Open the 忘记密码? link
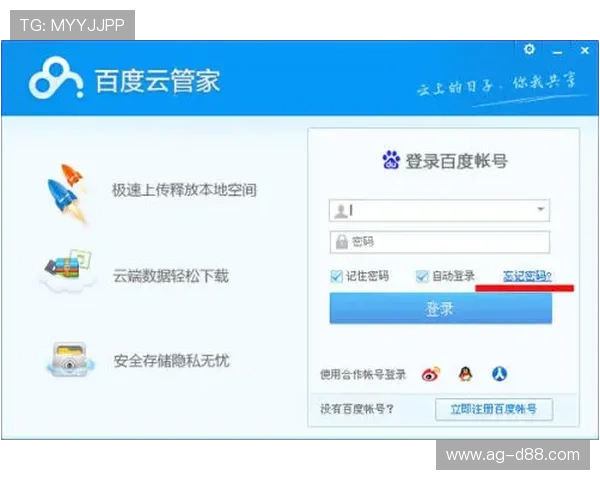Screen dimensions: 600x480 [x=527, y=276]
